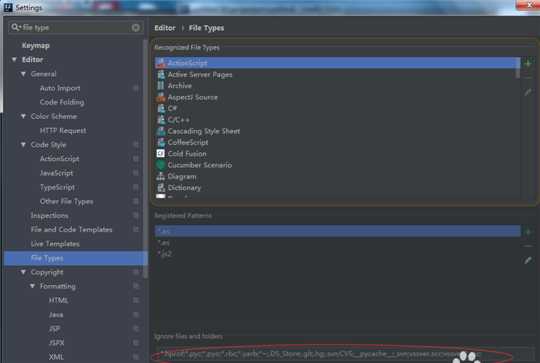540x363 pixels.
Task: Open the Keymap settings page
Action: [36, 45]
